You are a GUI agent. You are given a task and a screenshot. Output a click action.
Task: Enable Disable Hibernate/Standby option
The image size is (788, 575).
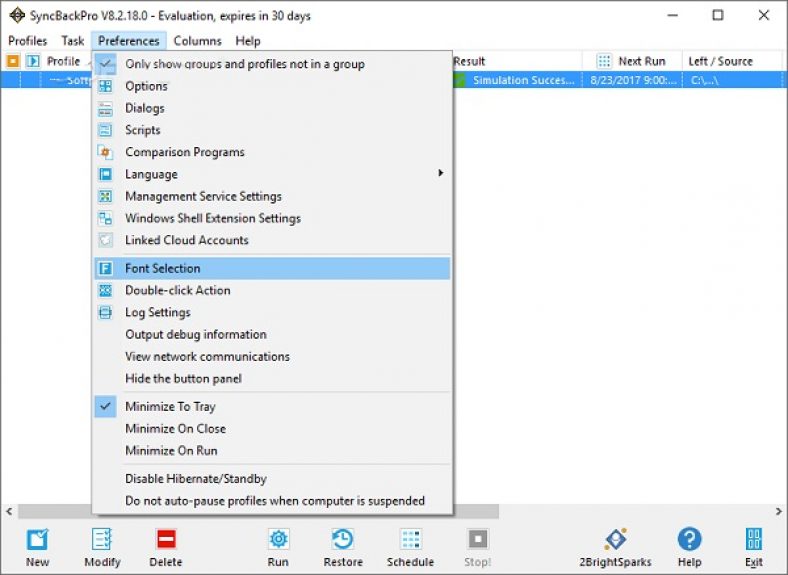coord(272,479)
